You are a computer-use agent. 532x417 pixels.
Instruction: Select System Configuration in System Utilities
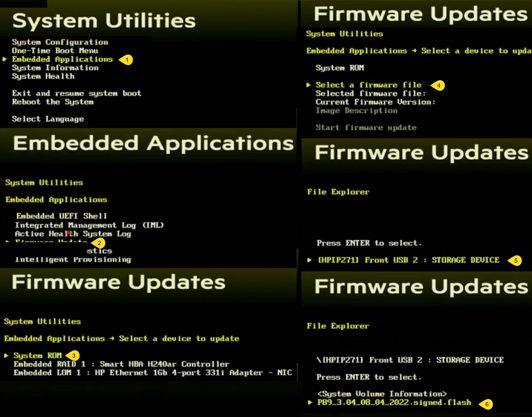pos(60,42)
